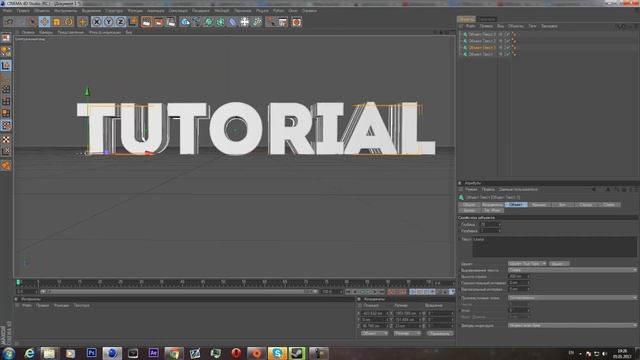This screenshot has height=360, width=640.
Task: Click the orange bottom icon in left sidebar
Action: 6,165
